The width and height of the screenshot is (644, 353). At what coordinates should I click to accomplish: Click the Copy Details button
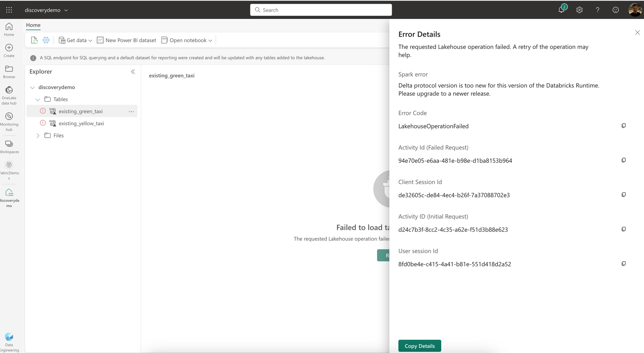click(x=419, y=346)
